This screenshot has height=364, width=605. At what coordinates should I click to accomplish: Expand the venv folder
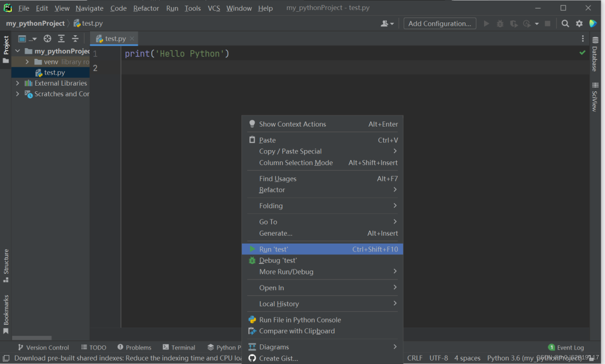click(x=27, y=62)
